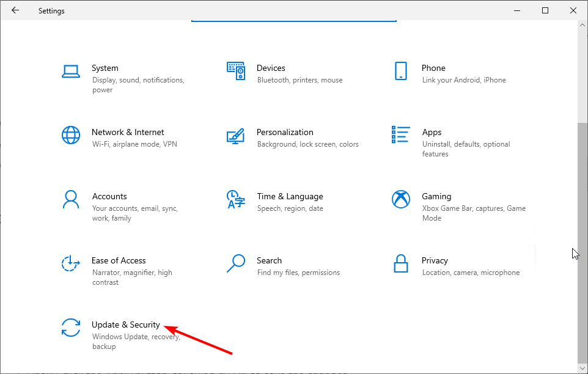This screenshot has height=374, width=588.
Task: Click the Network & Internet globe icon
Action: coord(71,135)
